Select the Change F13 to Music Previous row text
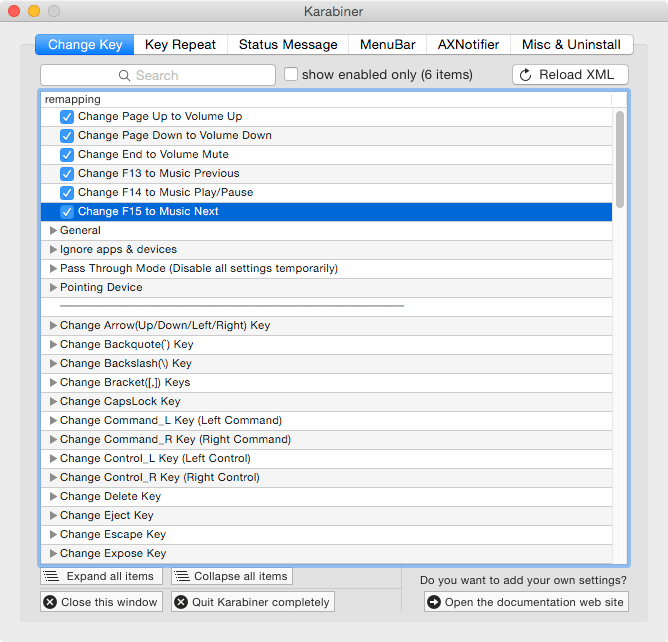 coord(158,173)
